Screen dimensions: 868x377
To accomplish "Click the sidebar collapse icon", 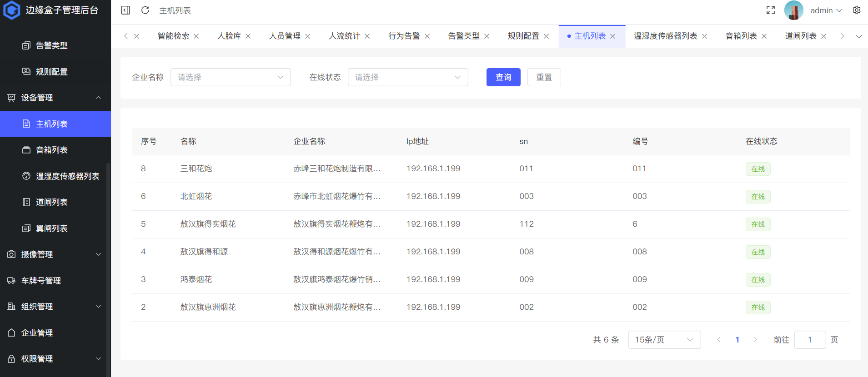I will (x=126, y=10).
